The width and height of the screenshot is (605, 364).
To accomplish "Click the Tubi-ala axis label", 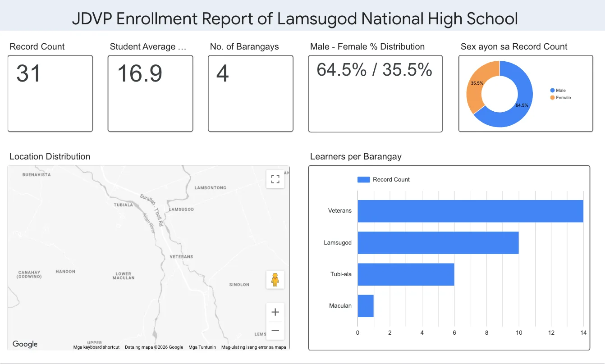I will 341,274.
